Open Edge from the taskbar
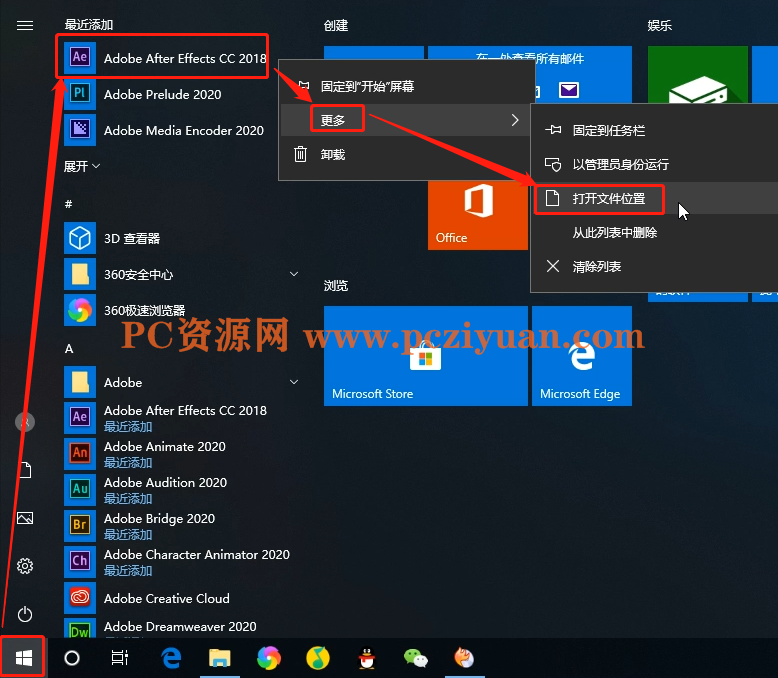The image size is (778, 678). pyautogui.click(x=171, y=658)
